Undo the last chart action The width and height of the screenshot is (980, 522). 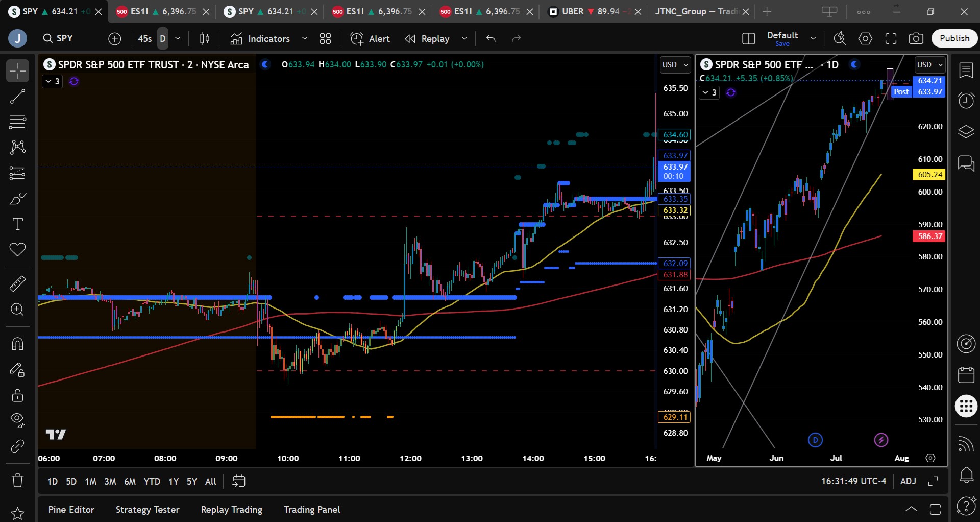click(x=491, y=38)
